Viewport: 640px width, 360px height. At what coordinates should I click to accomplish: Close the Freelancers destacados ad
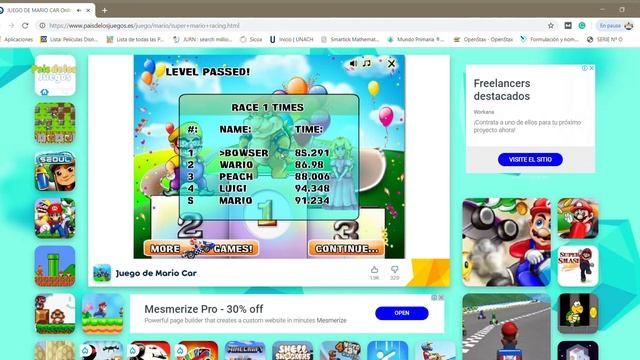[x=591, y=68]
